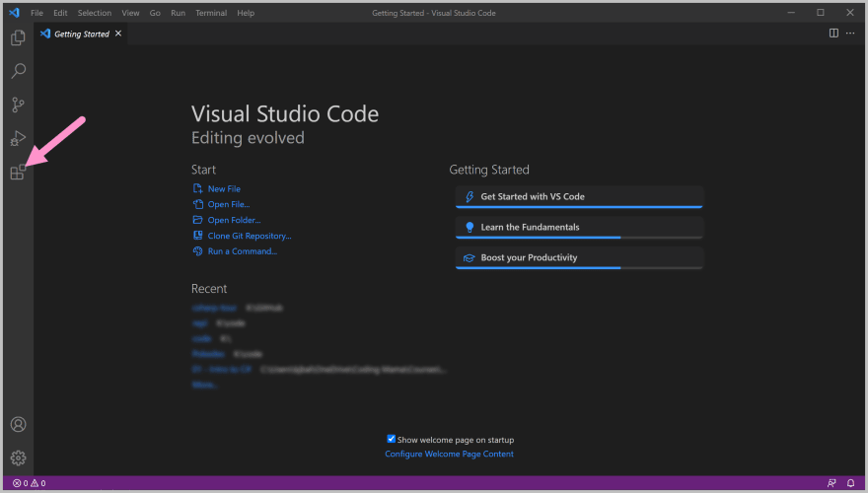Maximize the VS Code window
The width and height of the screenshot is (868, 493).
tap(821, 12)
